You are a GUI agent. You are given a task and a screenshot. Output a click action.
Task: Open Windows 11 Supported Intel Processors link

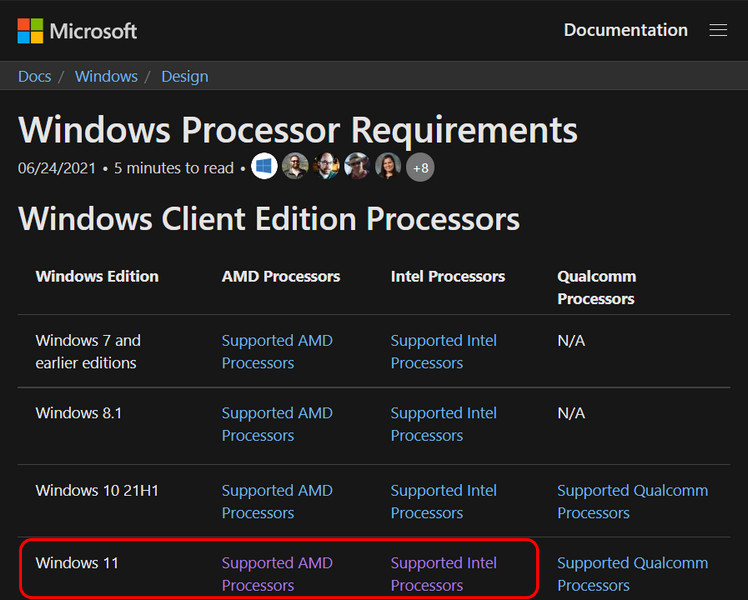(x=443, y=574)
